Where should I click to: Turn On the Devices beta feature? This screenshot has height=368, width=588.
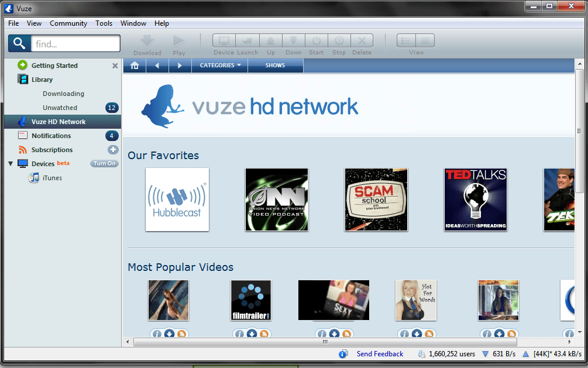(x=104, y=163)
